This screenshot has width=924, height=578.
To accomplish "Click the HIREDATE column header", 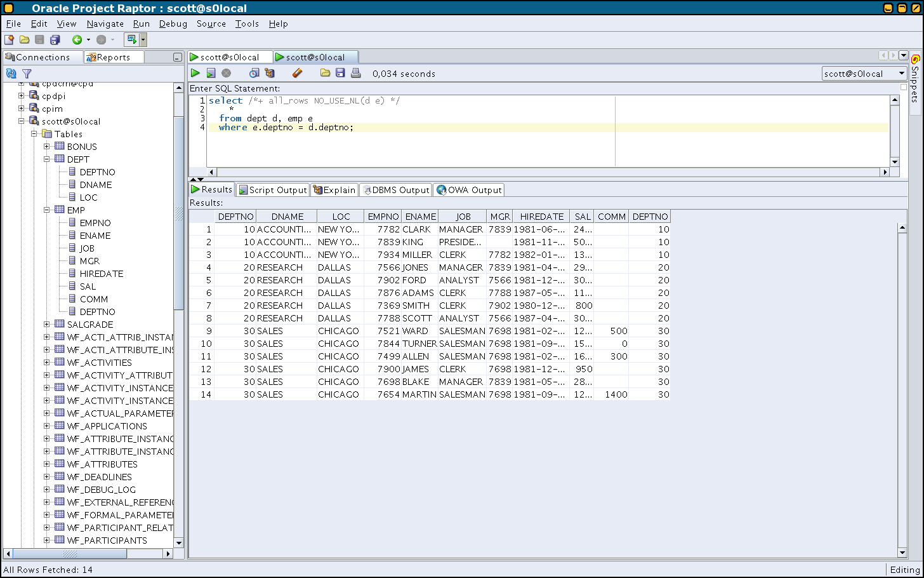I will (x=542, y=217).
